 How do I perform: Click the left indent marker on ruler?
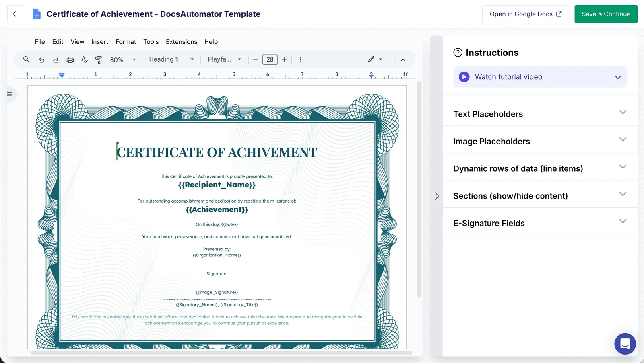click(62, 75)
